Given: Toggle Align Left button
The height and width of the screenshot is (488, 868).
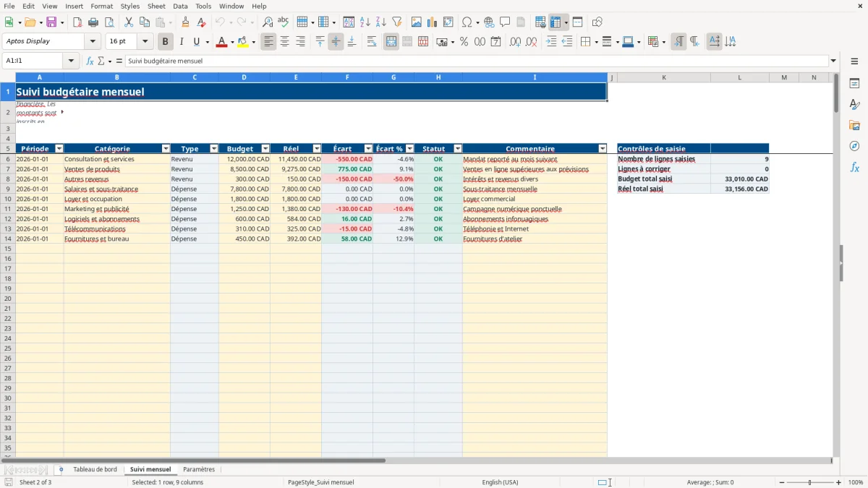Looking at the screenshot, I should click(x=268, y=42).
